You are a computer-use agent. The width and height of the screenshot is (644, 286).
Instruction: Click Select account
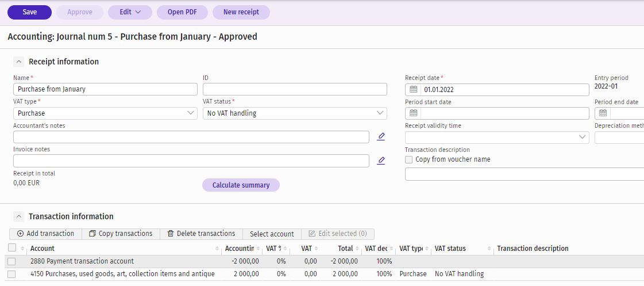tap(272, 234)
